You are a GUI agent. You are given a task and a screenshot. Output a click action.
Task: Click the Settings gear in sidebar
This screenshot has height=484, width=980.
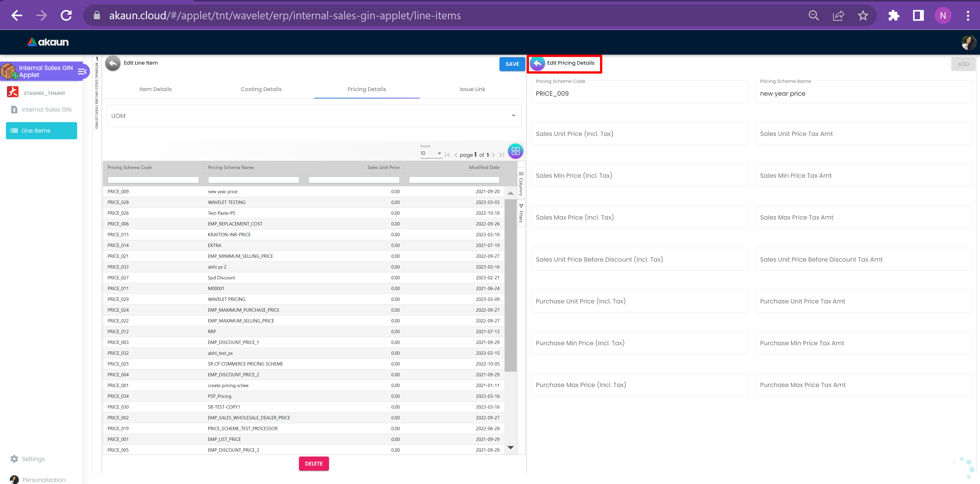[14, 459]
